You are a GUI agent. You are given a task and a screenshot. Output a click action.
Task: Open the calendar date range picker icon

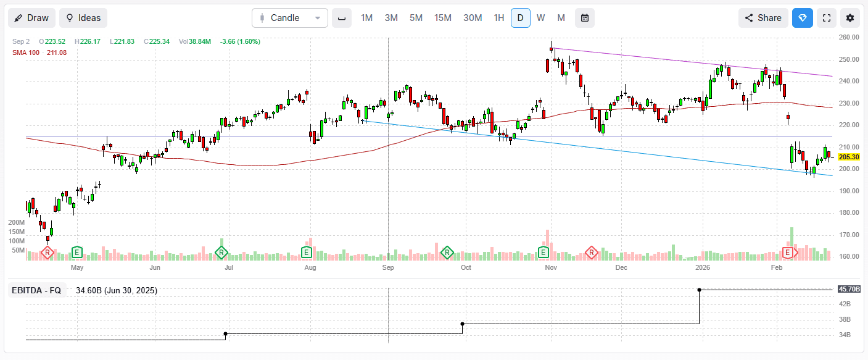pyautogui.click(x=584, y=18)
